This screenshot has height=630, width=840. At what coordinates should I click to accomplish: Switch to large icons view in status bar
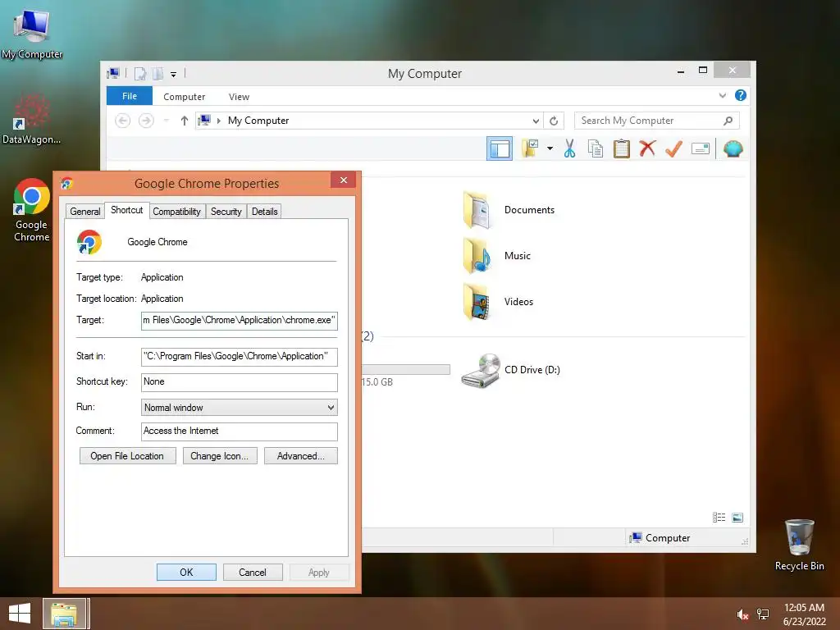(x=737, y=517)
